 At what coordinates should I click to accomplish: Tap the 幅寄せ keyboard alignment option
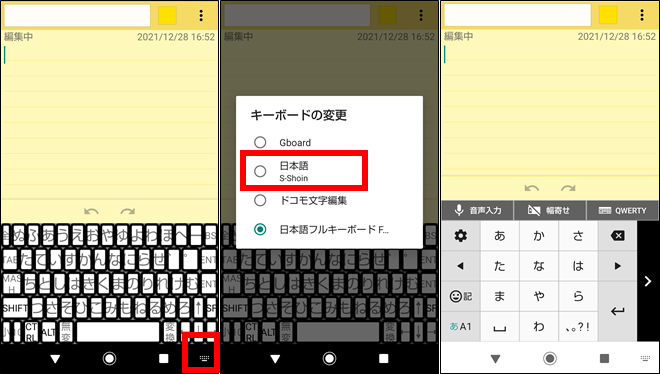550,210
